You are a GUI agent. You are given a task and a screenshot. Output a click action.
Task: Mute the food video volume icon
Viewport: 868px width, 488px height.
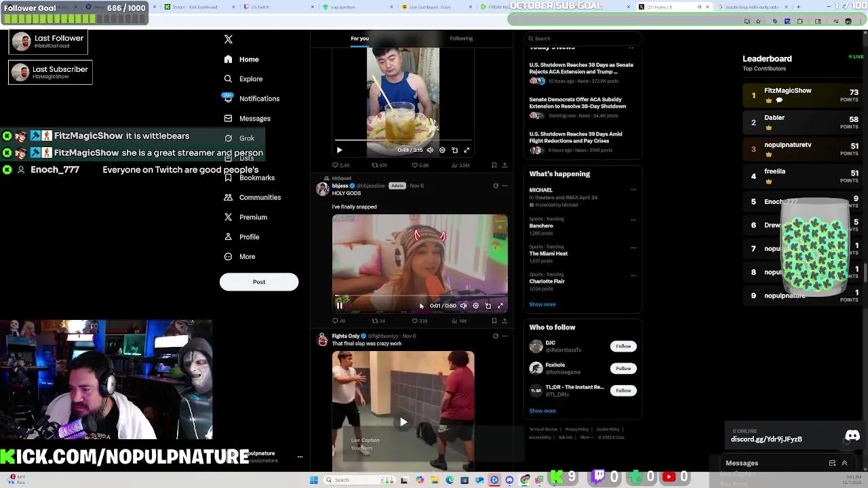coord(430,150)
